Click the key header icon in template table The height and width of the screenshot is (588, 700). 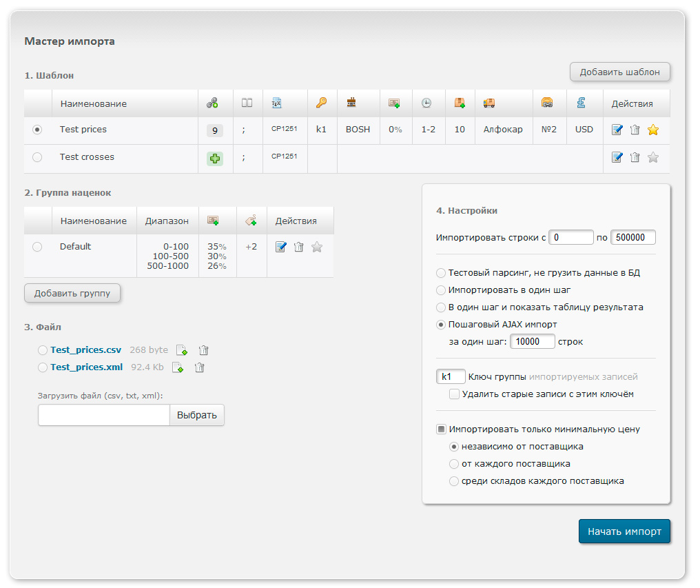(322, 103)
